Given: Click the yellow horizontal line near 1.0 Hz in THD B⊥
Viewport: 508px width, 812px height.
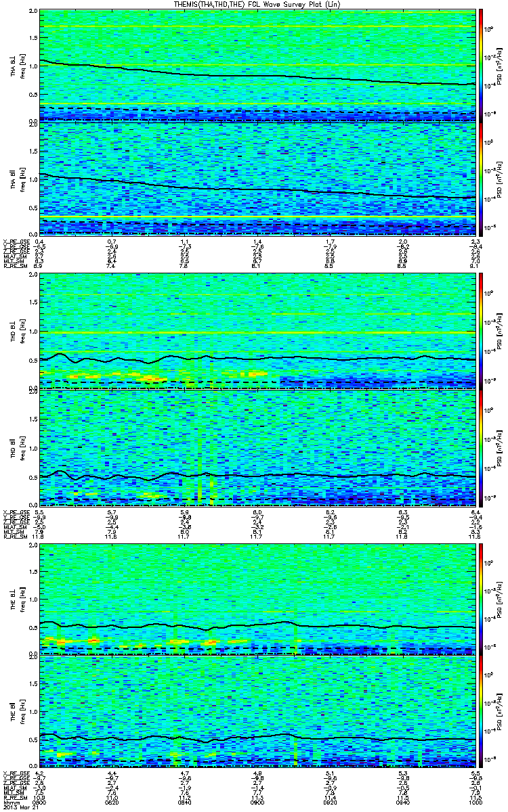Looking at the screenshot, I should tap(257, 332).
